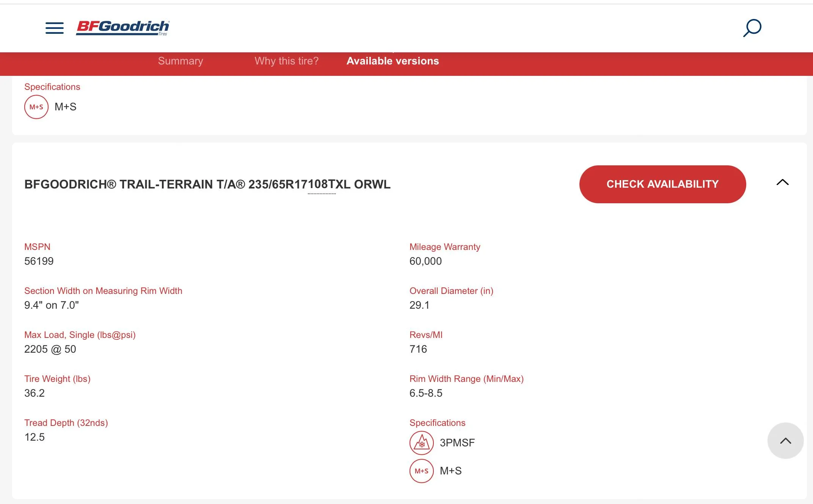This screenshot has width=813, height=504.
Task: Click the top M+S specification icon
Action: pos(36,107)
